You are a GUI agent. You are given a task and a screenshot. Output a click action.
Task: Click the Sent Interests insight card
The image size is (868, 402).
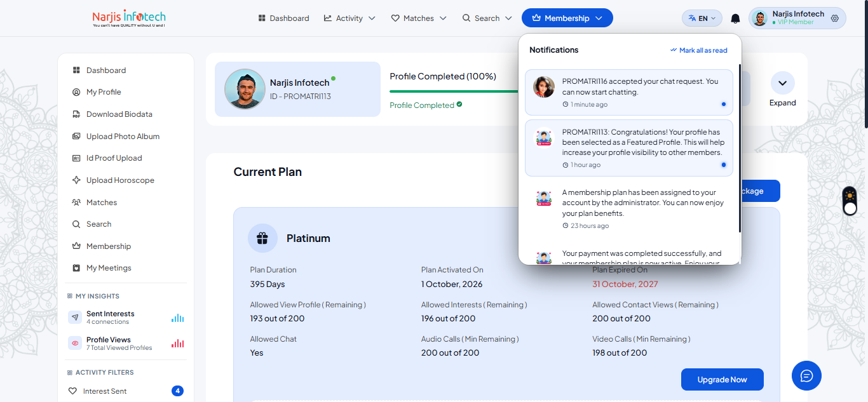click(x=126, y=318)
